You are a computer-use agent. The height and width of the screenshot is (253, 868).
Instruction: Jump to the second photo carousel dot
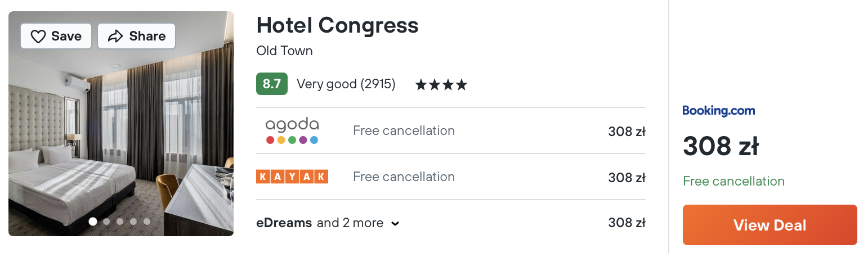pyautogui.click(x=106, y=222)
